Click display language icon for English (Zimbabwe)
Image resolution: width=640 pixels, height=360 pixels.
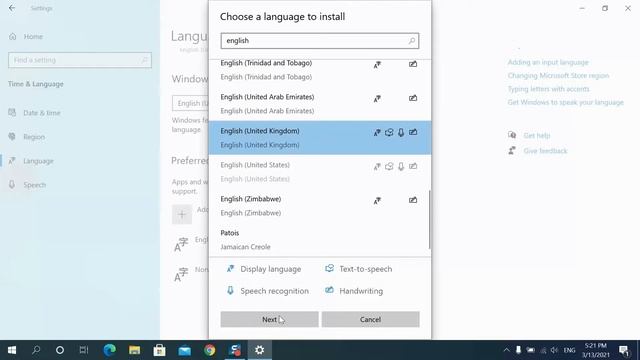(x=377, y=200)
